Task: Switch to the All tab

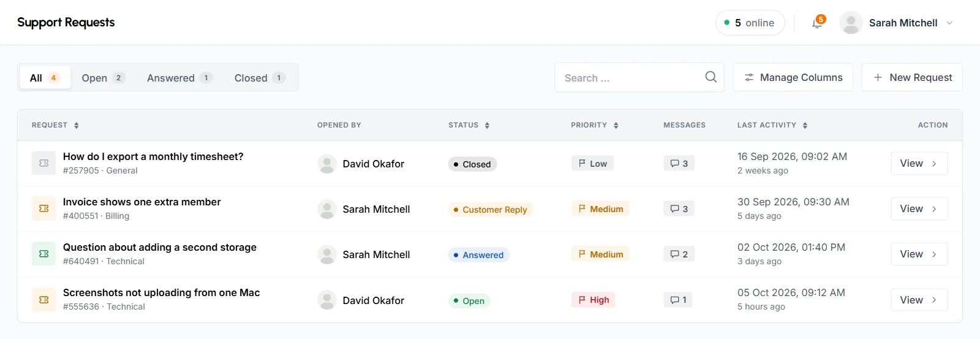Action: click(x=45, y=78)
